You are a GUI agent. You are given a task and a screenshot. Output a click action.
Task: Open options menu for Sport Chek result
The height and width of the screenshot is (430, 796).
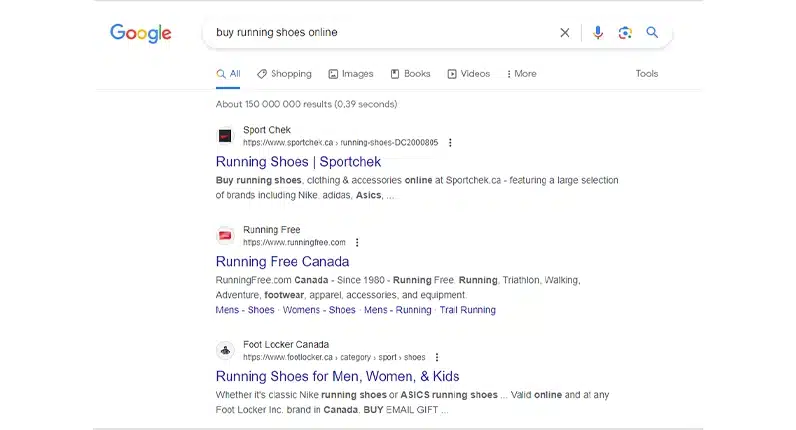click(450, 143)
